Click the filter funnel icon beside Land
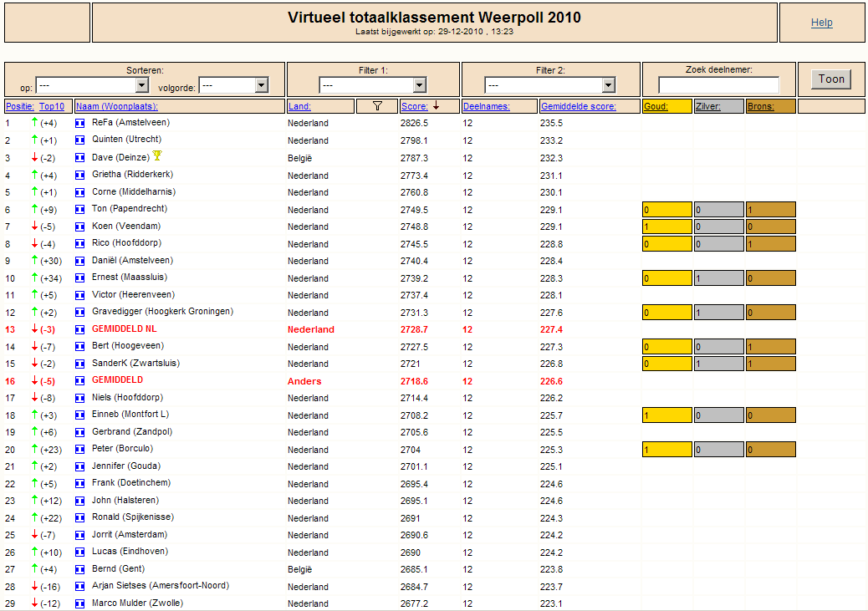The image size is (868, 611). coord(377,105)
